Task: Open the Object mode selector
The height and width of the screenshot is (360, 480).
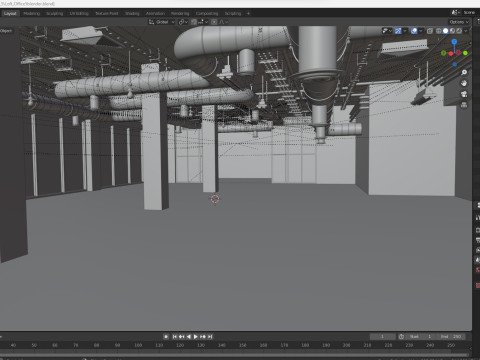Action: [x=6, y=31]
